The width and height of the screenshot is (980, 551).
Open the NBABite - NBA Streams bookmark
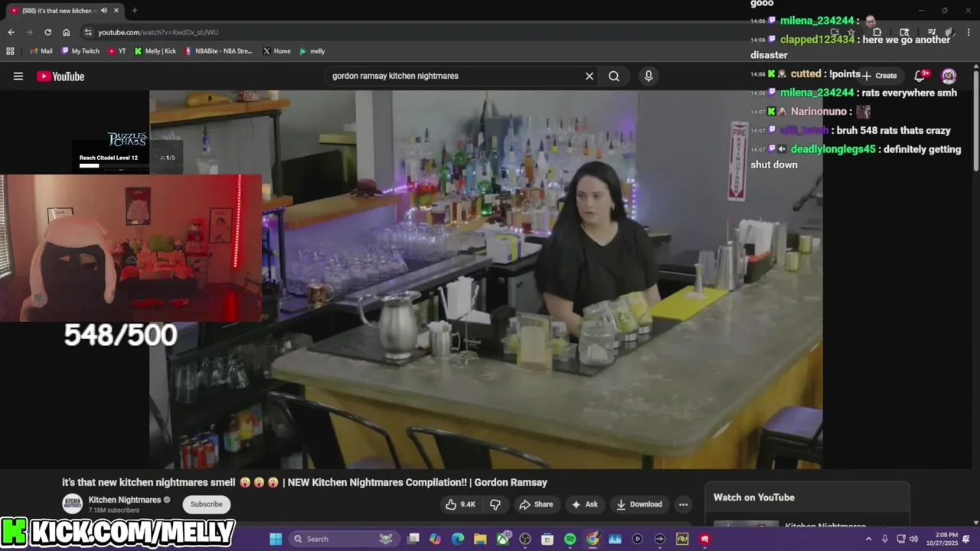coord(218,51)
